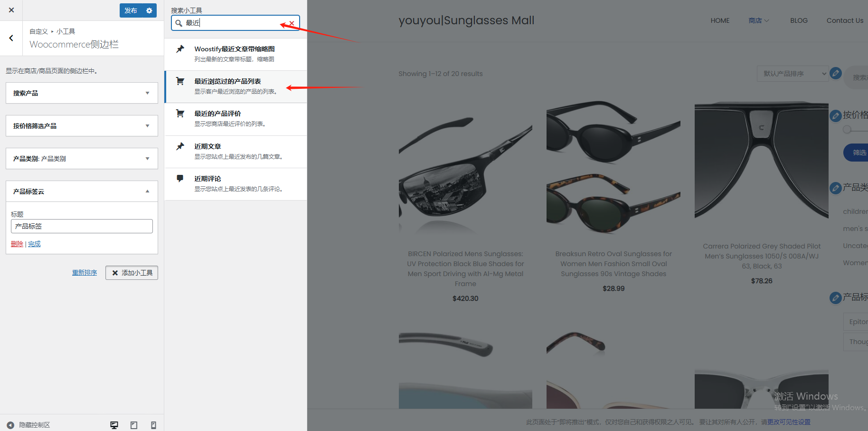This screenshot has width=868, height=431.
Task: Click BIRCEN Polarized Mens Sunglasses title
Action: 465,269
